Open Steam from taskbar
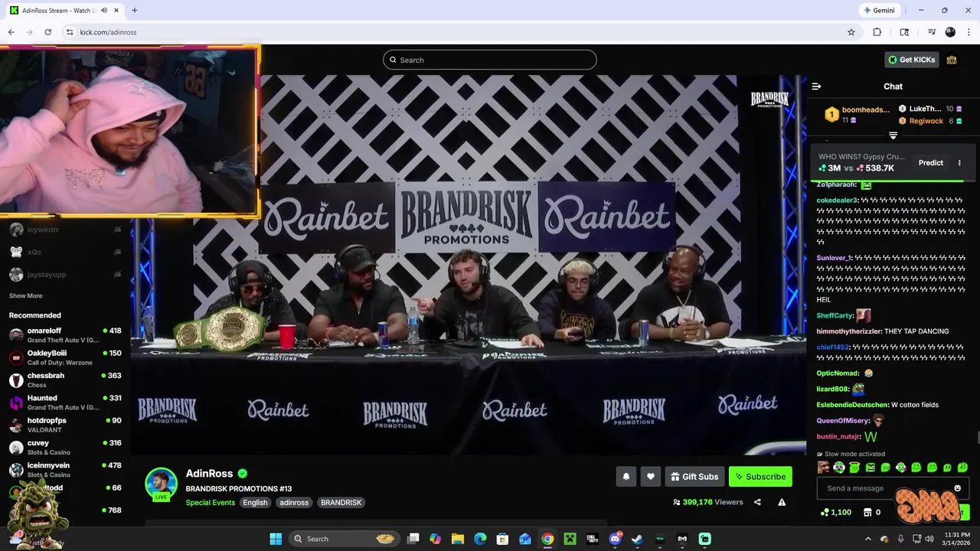The height and width of the screenshot is (551, 980). click(637, 539)
